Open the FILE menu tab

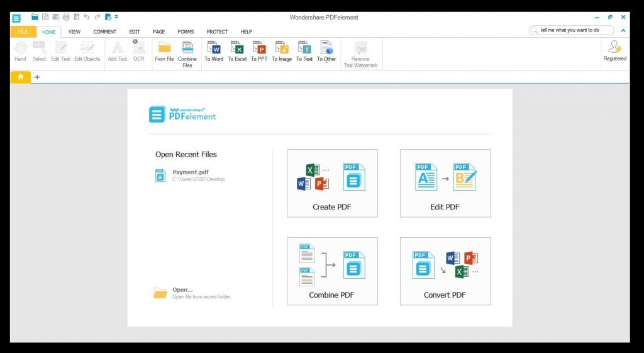(x=23, y=31)
